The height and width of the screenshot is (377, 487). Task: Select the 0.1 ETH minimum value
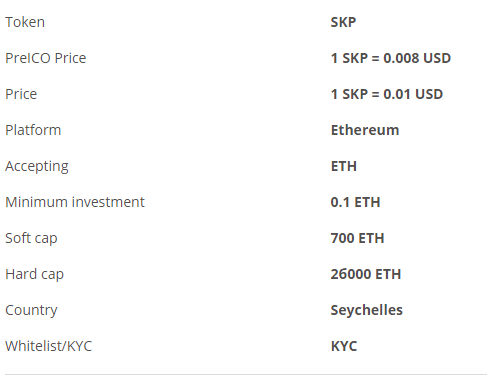coord(355,202)
